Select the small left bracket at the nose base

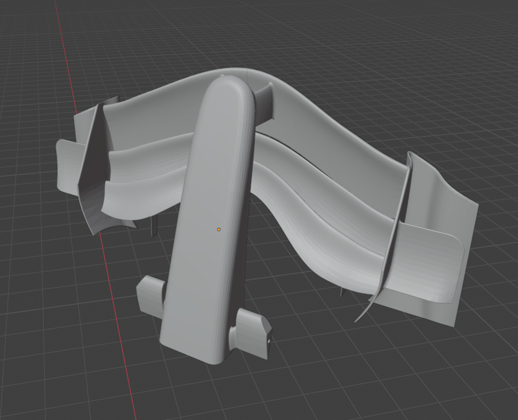(x=151, y=297)
